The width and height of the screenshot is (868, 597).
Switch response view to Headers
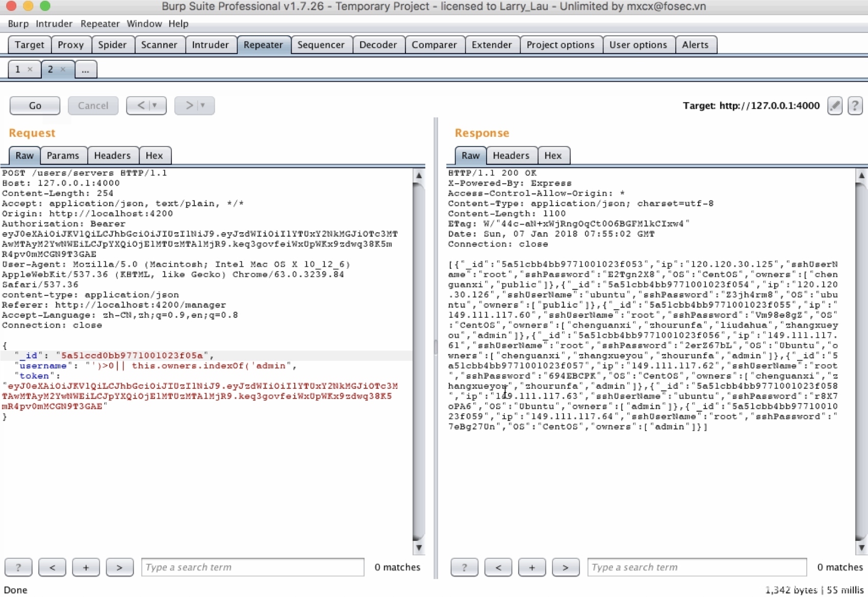coord(511,156)
